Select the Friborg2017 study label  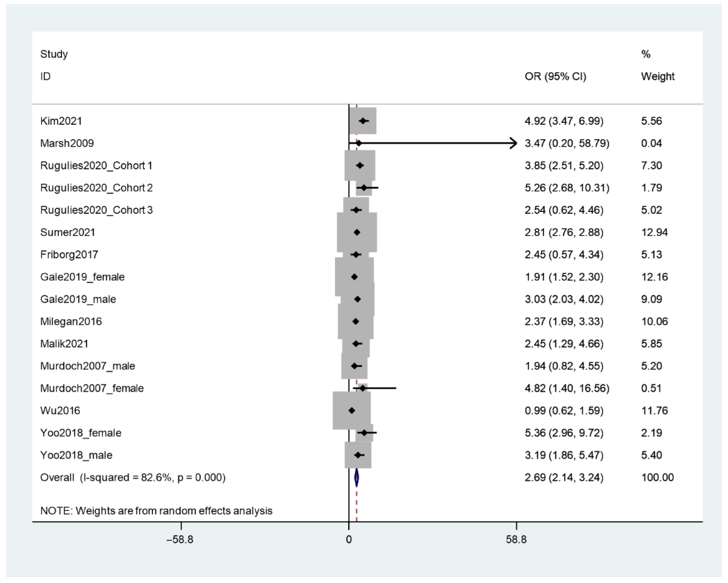coord(69,254)
